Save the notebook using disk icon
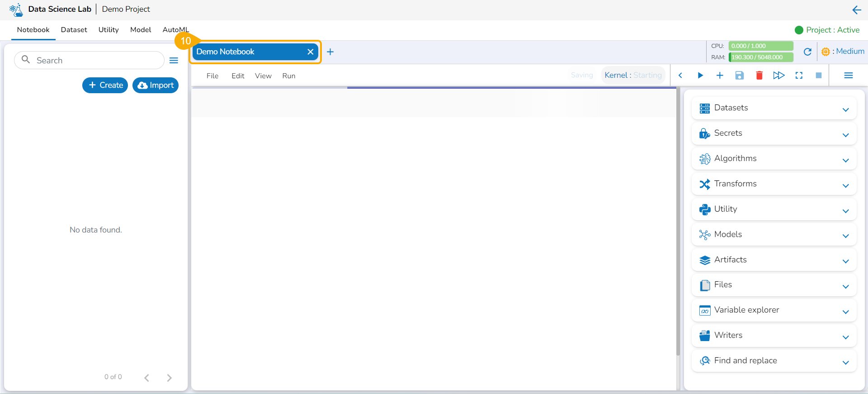This screenshot has height=394, width=868. [x=740, y=76]
